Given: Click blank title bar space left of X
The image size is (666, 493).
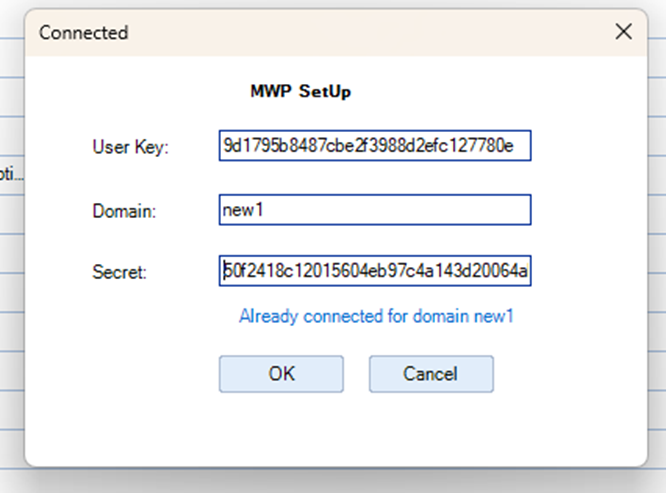Looking at the screenshot, I should (x=400, y=32).
